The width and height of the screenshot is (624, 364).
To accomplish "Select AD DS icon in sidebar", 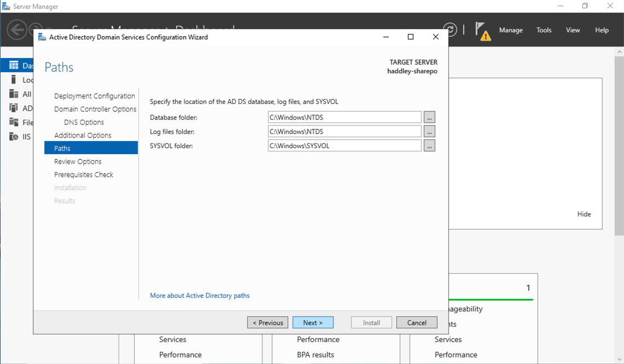I will coord(14,108).
